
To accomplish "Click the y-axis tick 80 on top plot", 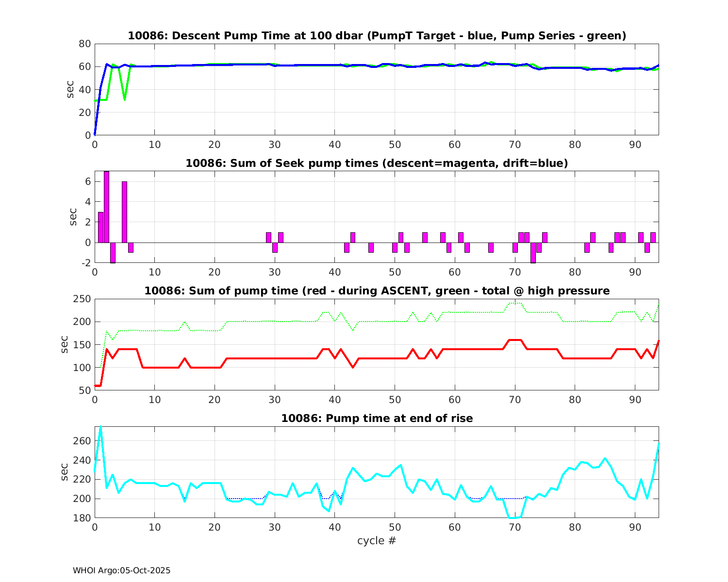I will pyautogui.click(x=85, y=44).
